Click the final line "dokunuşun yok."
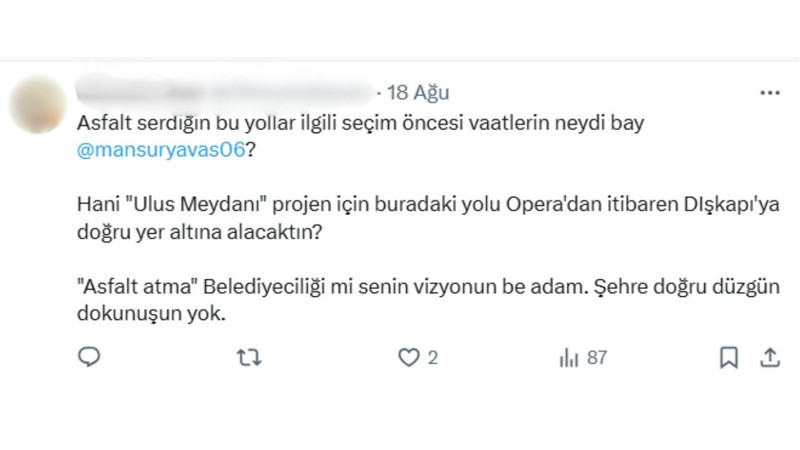800x450 pixels. tap(152, 313)
